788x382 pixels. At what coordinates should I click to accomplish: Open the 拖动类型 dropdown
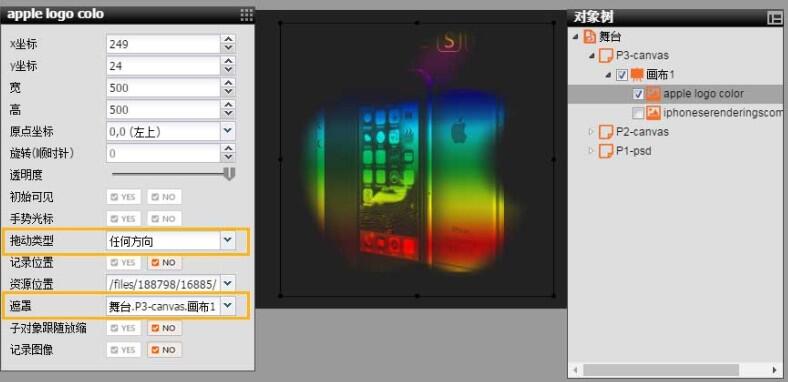click(x=228, y=241)
